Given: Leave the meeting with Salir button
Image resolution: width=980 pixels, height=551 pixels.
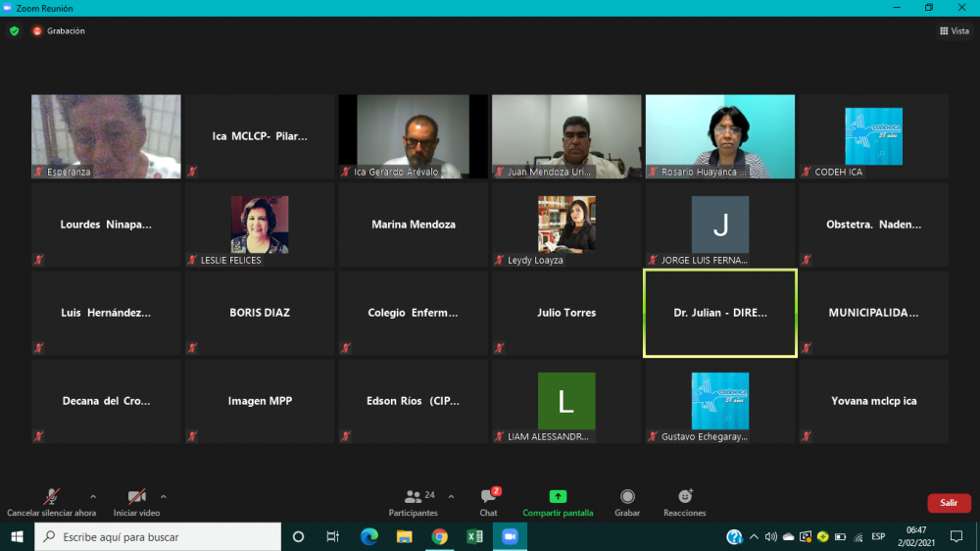Looking at the screenshot, I should pyautogui.click(x=949, y=503).
